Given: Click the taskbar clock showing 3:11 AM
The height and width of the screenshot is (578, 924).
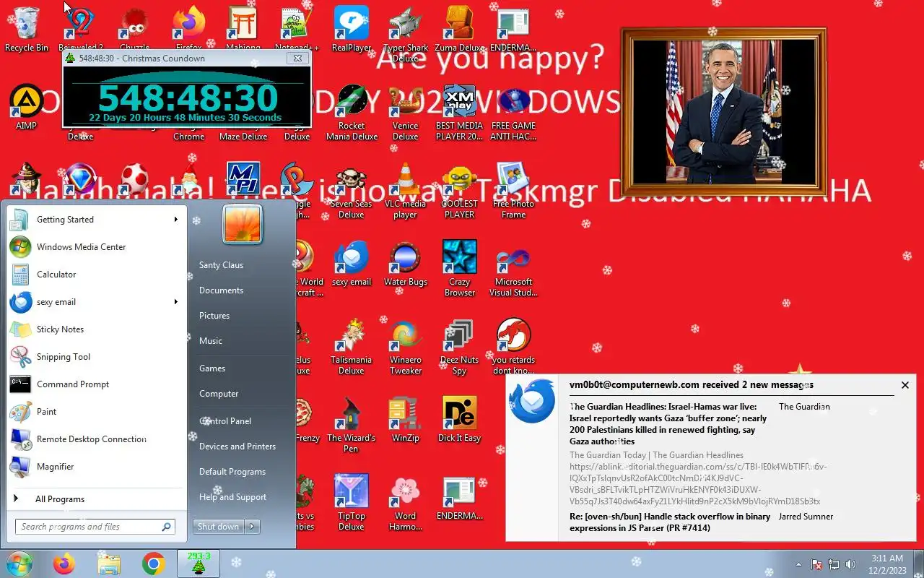Looking at the screenshot, I should (886, 564).
